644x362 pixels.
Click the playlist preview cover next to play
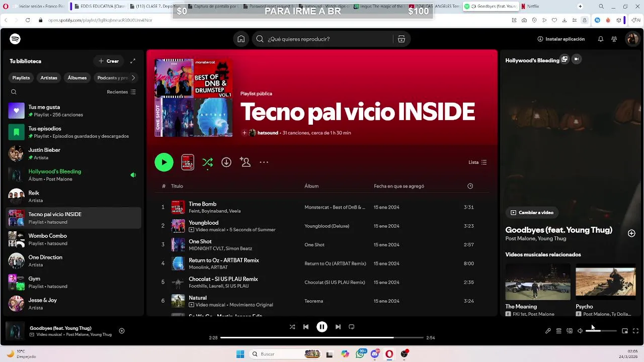[x=188, y=162]
